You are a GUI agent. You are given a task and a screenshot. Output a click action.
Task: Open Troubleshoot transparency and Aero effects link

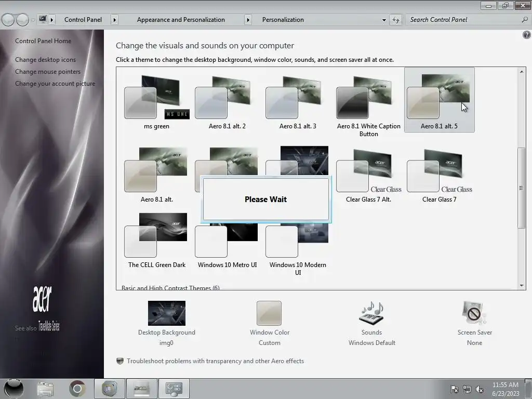pyautogui.click(x=215, y=361)
